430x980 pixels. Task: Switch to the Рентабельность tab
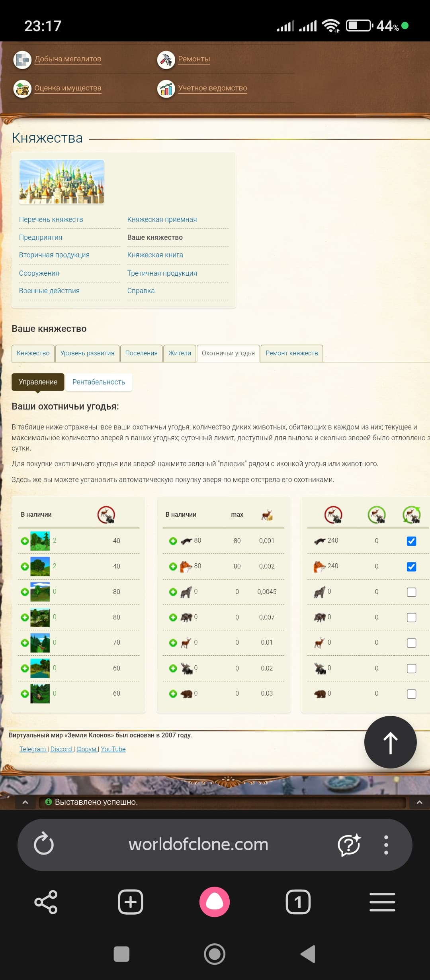pyautogui.click(x=99, y=382)
